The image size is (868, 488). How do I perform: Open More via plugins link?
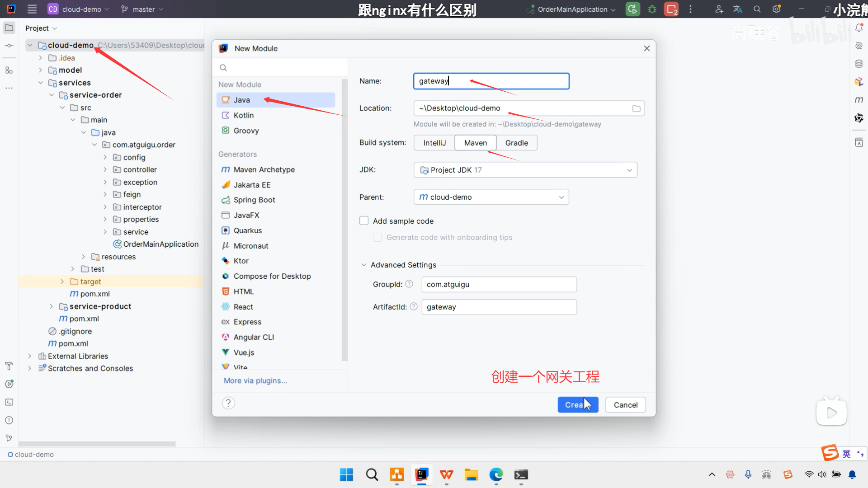point(255,380)
